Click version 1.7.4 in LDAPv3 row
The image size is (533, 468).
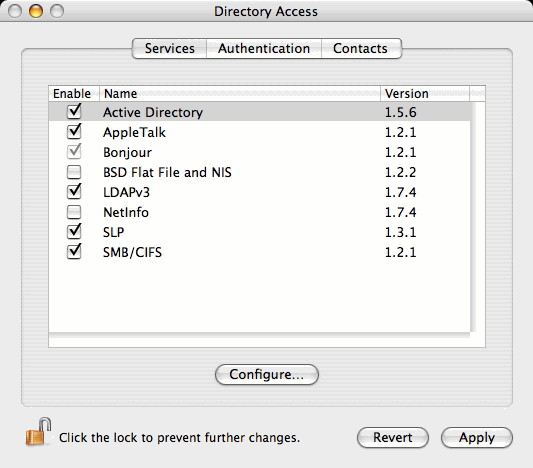400,192
